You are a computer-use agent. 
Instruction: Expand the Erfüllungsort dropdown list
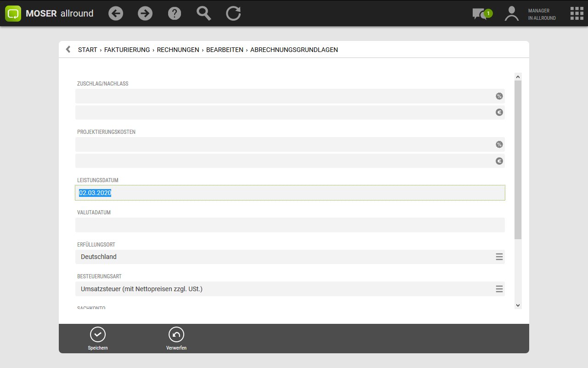[x=499, y=257]
